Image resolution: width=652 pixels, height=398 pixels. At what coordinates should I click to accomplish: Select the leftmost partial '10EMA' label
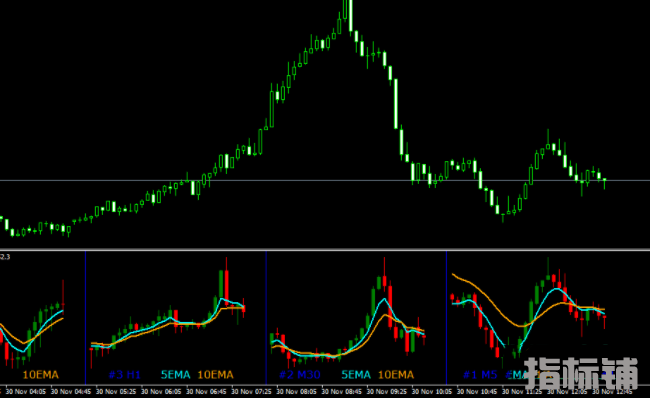tap(40, 375)
